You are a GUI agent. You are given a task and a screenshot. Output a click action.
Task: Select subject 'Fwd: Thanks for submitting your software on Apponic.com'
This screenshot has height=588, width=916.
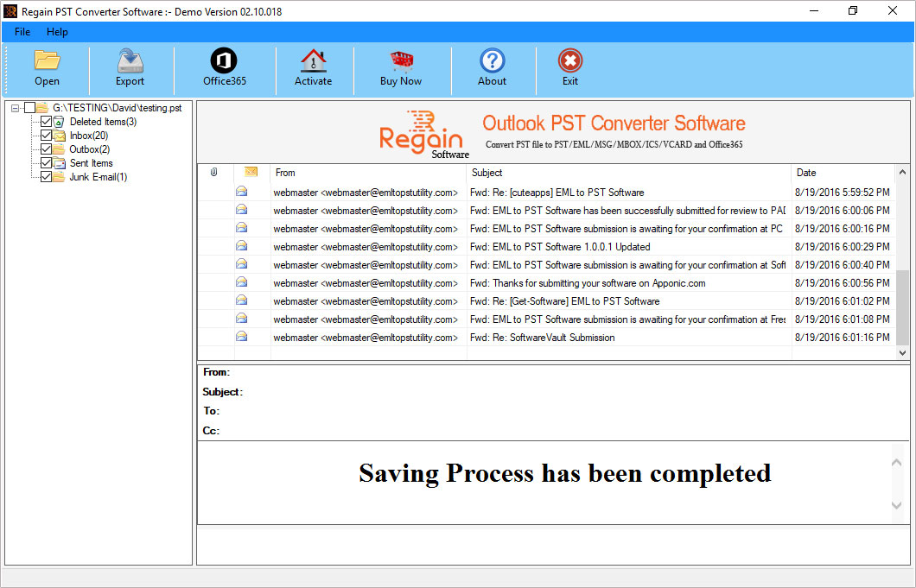click(x=588, y=282)
